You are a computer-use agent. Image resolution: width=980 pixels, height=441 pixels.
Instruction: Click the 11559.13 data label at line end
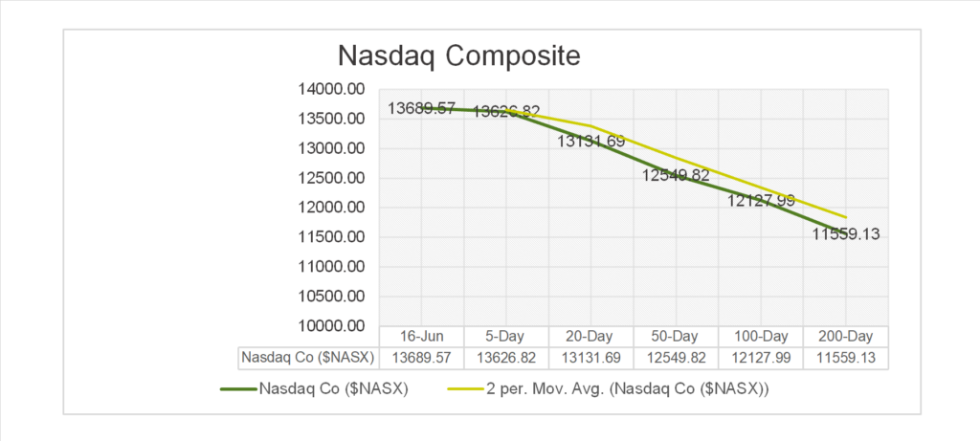coord(846,234)
